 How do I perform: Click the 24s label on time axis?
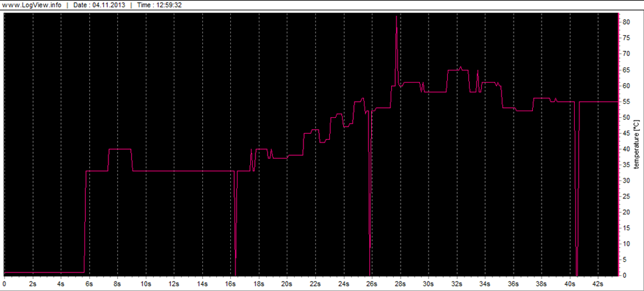(x=344, y=284)
